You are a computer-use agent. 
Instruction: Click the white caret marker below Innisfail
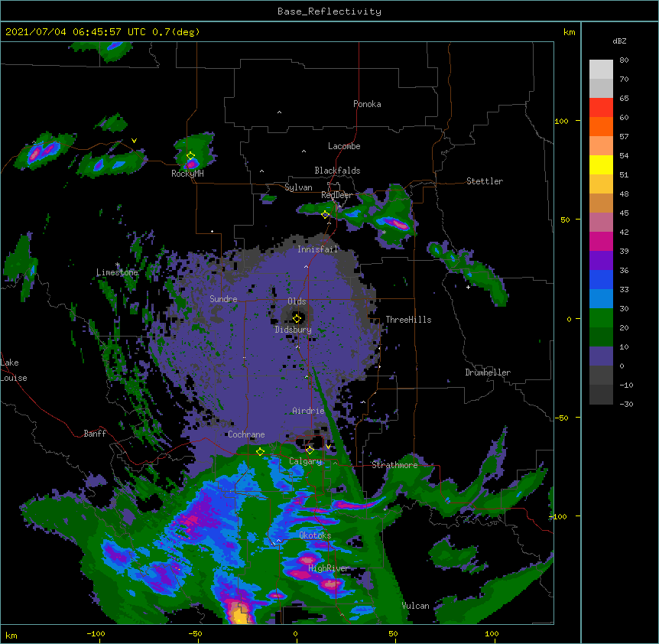(306, 266)
